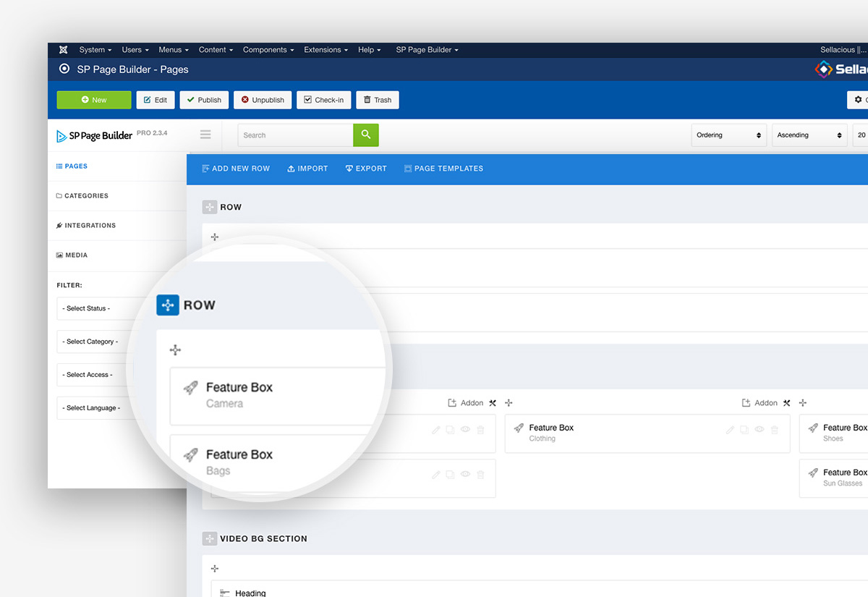The height and width of the screenshot is (597, 868).
Task: Follow the Sellacious link in the top bar
Action: (843, 50)
